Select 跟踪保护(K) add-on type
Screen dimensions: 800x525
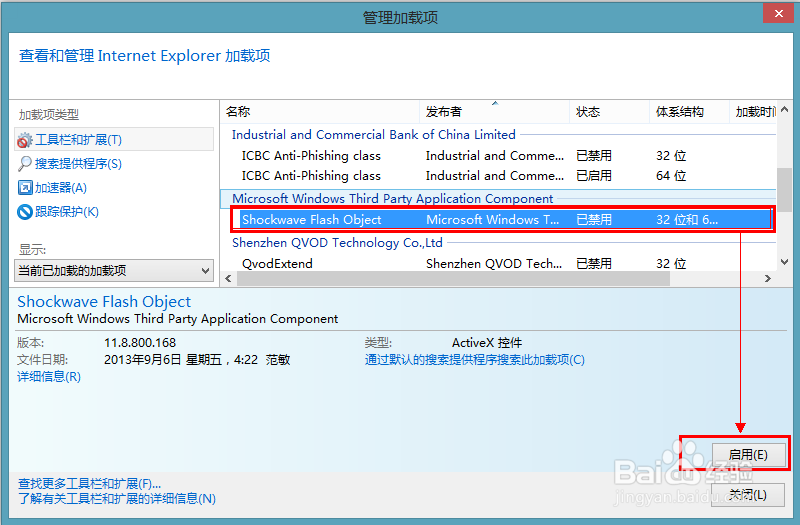(x=67, y=212)
